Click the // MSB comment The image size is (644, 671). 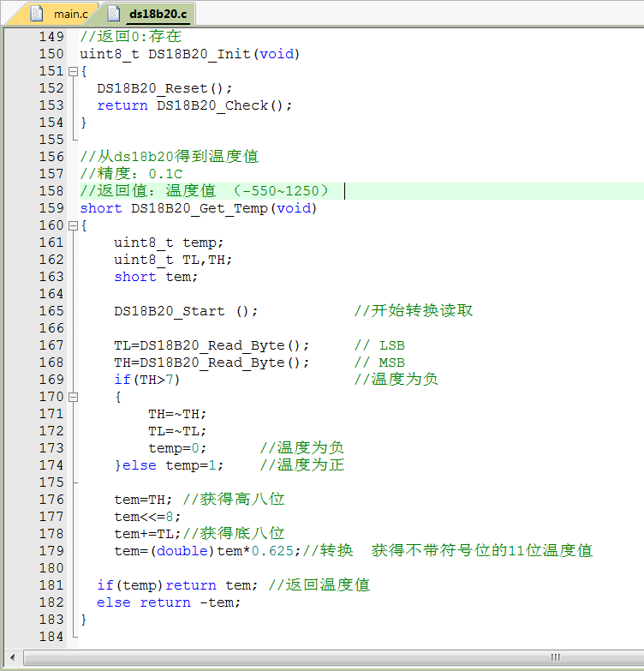(379, 362)
